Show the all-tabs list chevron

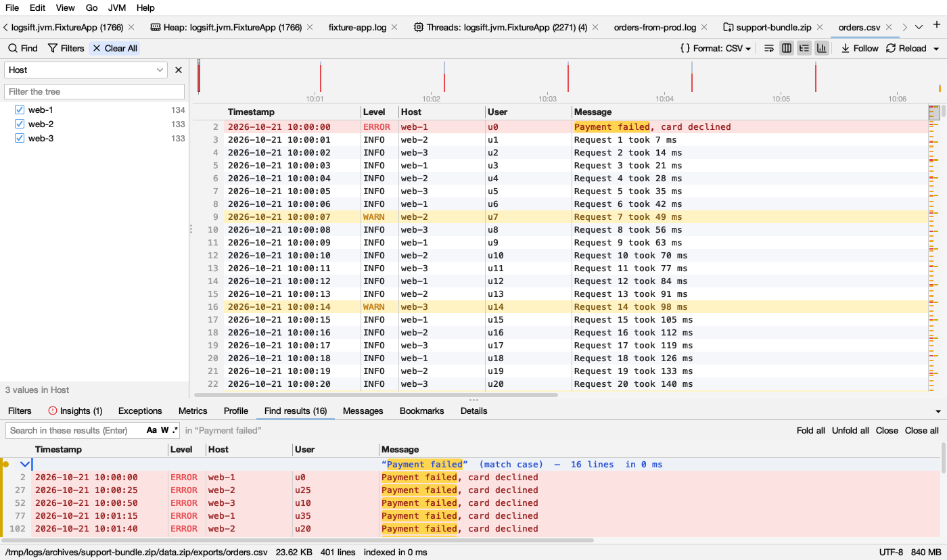point(919,27)
